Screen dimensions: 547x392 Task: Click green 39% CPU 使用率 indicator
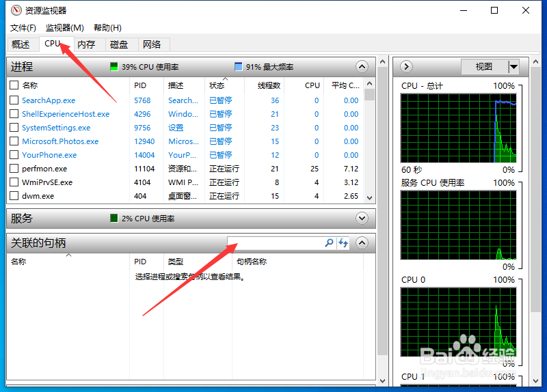pos(114,66)
